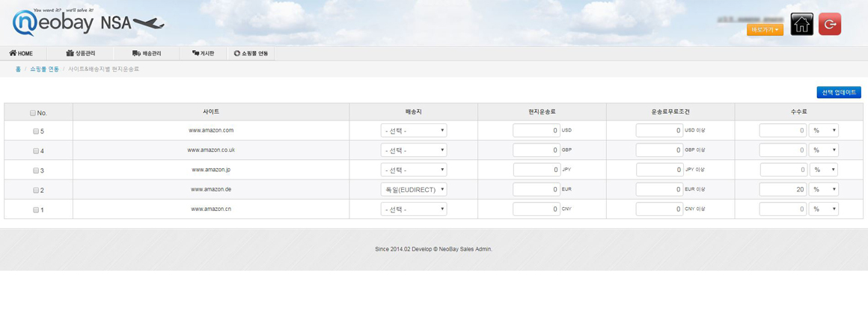This screenshot has height=329, width=868.
Task: Click 수수료 field for www.amazon.cn
Action: pos(783,209)
